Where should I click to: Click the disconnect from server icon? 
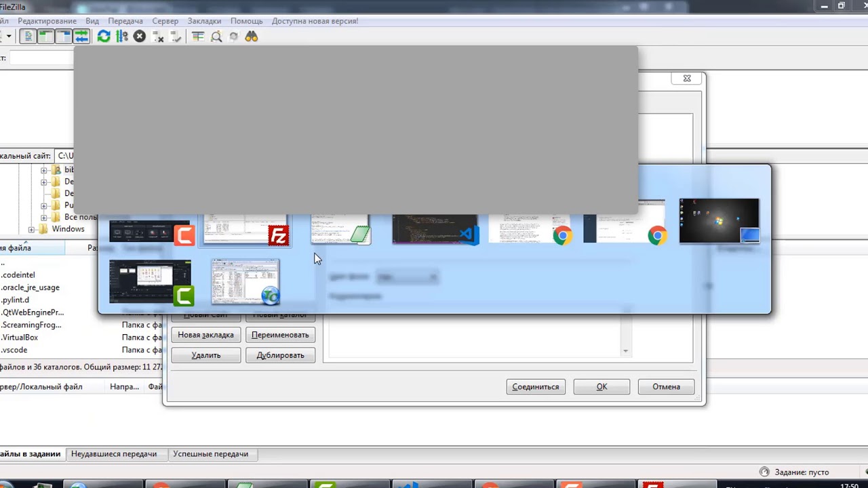pyautogui.click(x=158, y=37)
